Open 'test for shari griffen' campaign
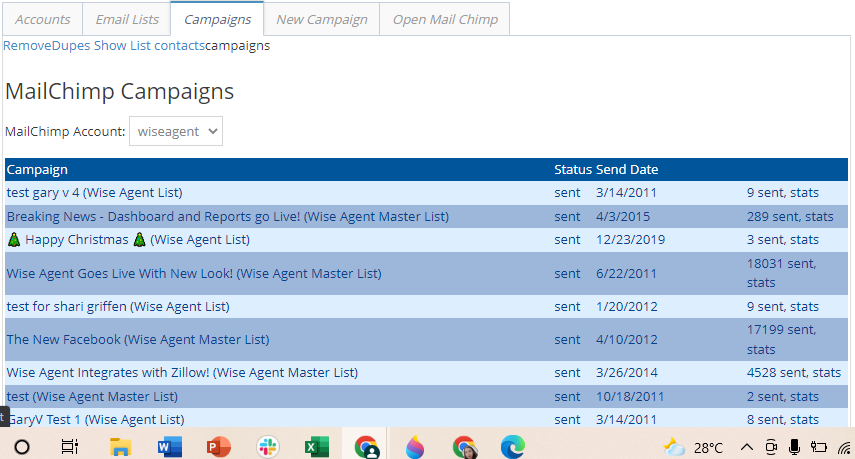This screenshot has width=855, height=459. 118,306
